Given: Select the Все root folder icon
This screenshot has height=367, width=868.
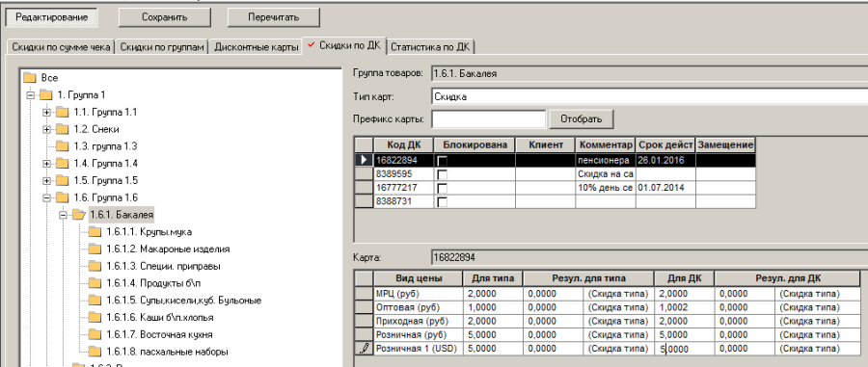Looking at the screenshot, I should pos(30,78).
